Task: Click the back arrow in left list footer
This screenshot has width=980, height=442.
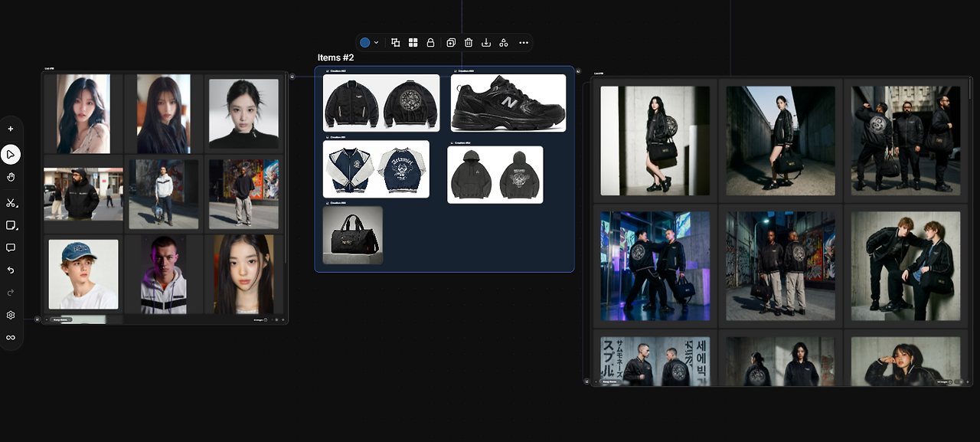Action: click(47, 319)
